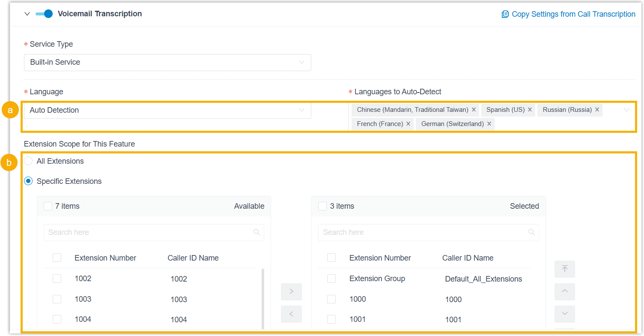Check the Extension Group row checkbox
Screen dimensions: 644x336
coord(331,279)
